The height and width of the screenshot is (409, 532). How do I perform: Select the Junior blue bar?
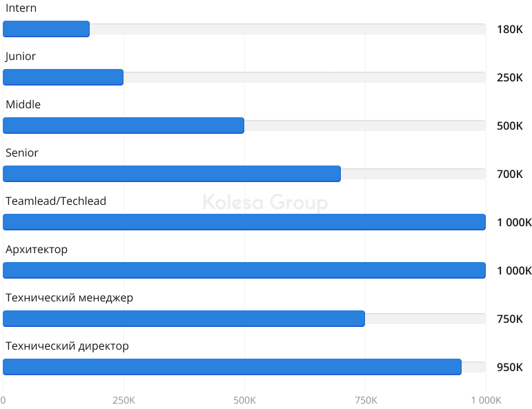click(63, 77)
